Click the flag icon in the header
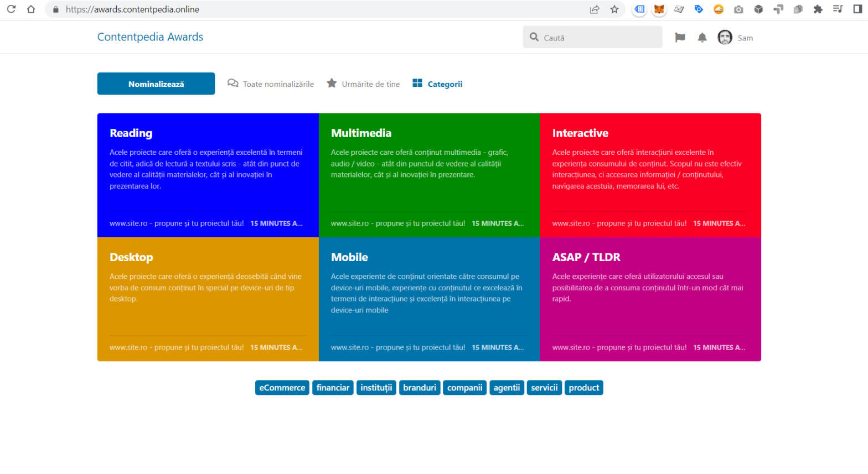 [680, 38]
